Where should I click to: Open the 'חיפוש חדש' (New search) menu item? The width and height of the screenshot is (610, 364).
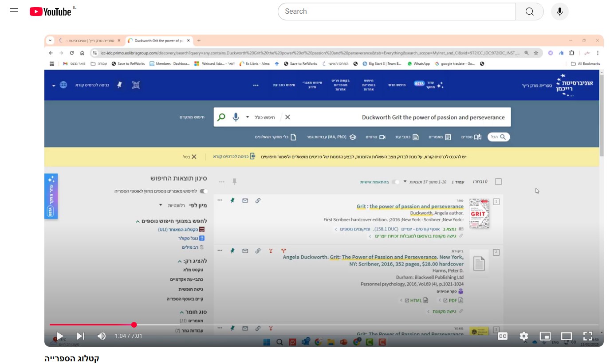397,85
